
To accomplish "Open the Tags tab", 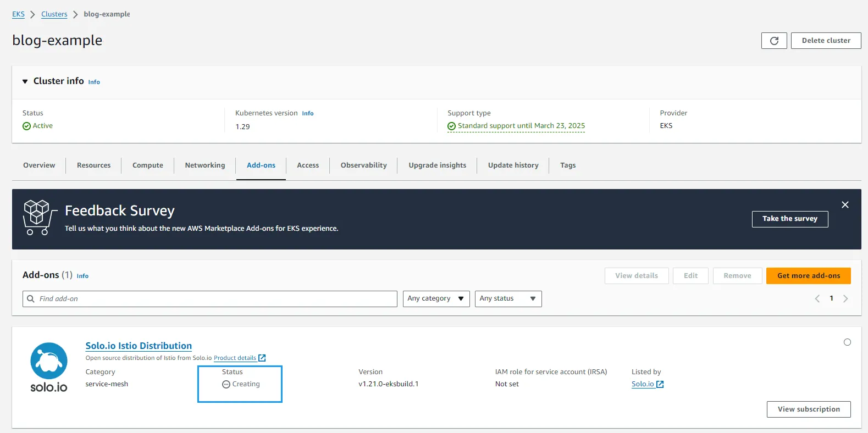I will pos(568,165).
